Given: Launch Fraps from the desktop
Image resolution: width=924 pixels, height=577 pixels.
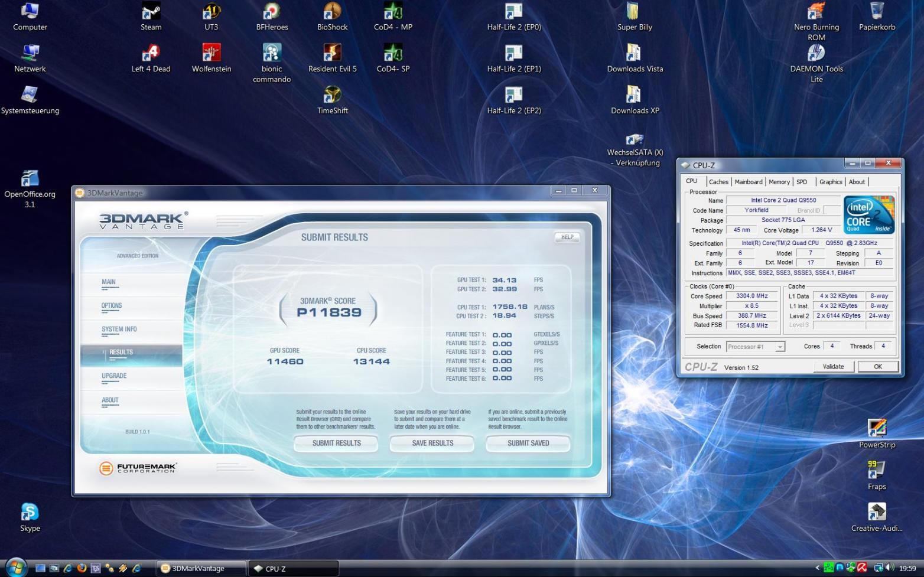Looking at the screenshot, I should click(877, 475).
